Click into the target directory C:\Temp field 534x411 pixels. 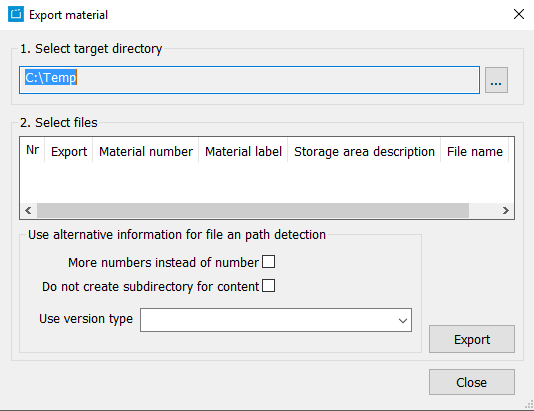point(249,80)
